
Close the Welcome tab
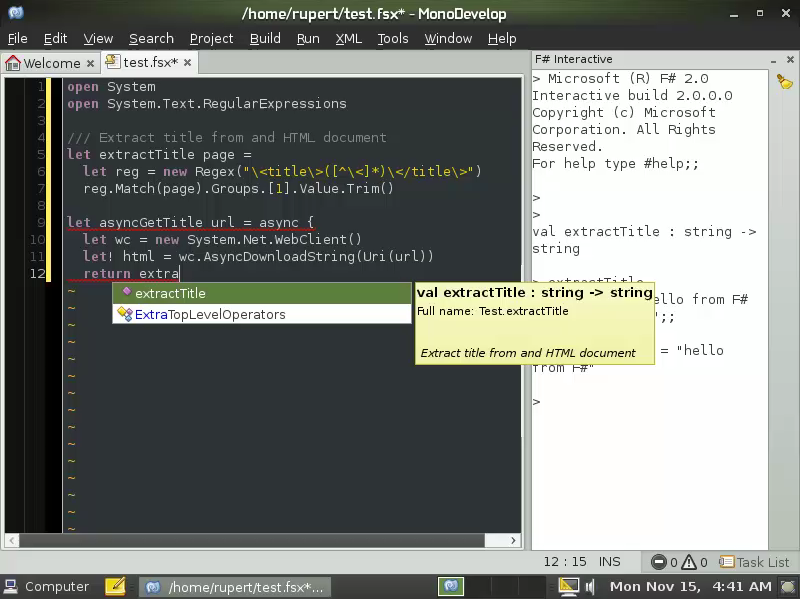tap(90, 63)
